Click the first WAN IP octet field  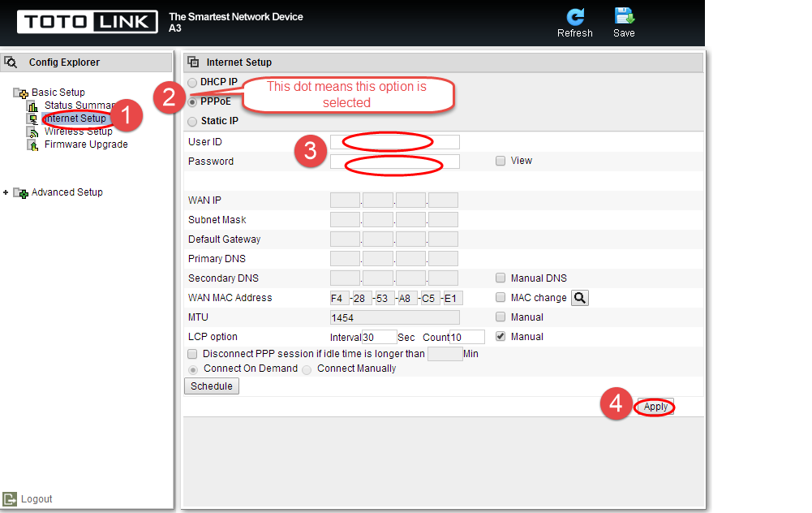pyautogui.click(x=345, y=200)
